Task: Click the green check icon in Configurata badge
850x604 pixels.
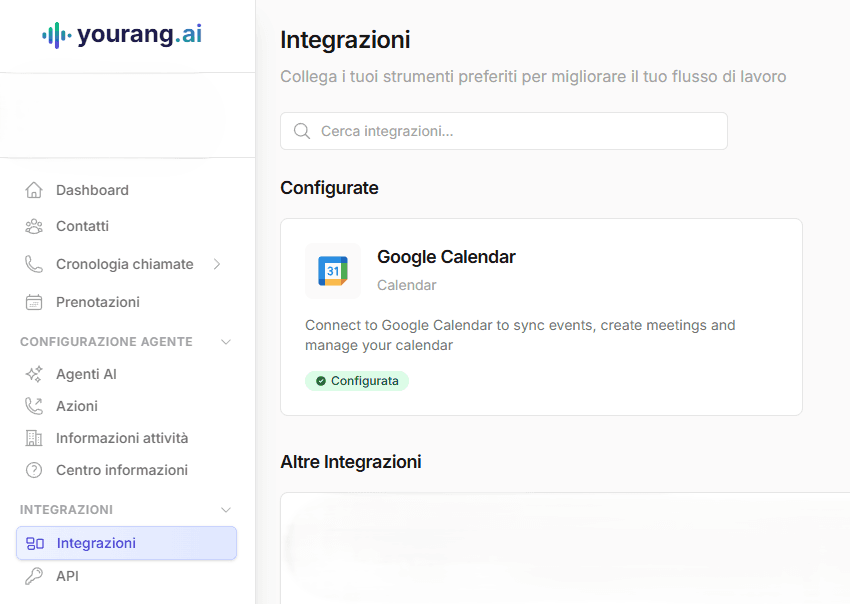Action: [x=321, y=381]
